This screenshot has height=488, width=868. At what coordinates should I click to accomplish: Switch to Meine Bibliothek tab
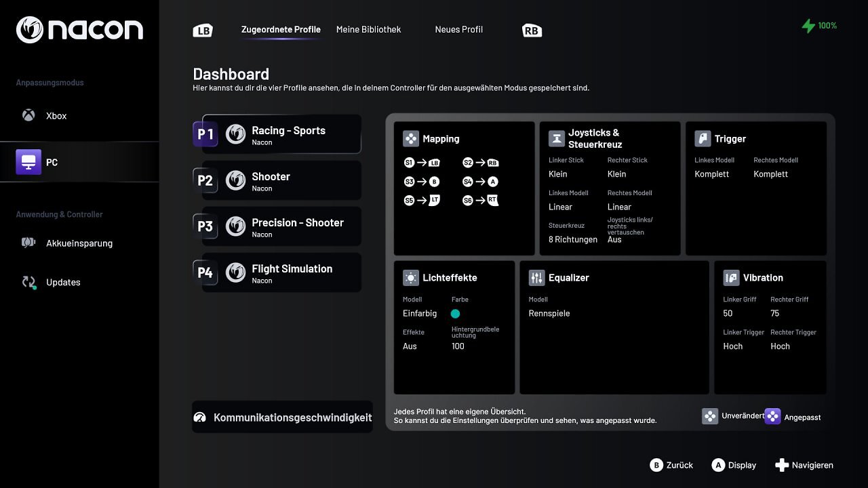click(x=368, y=30)
